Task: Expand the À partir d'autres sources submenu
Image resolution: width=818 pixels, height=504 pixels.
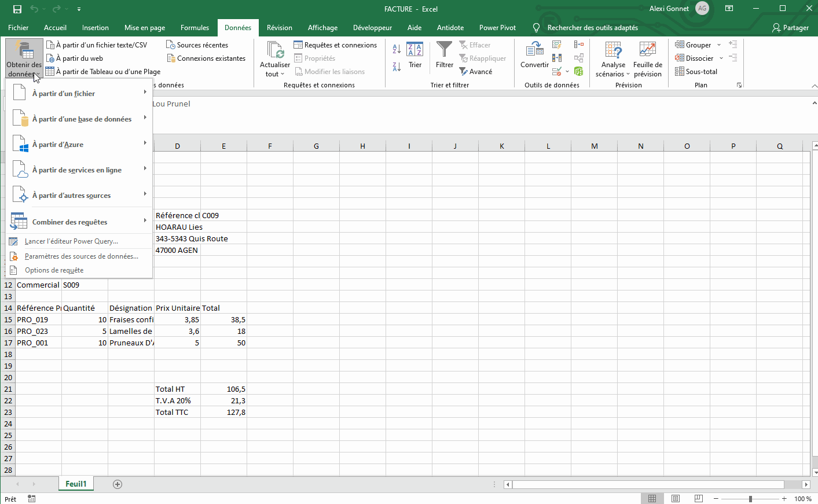Action: (x=79, y=195)
